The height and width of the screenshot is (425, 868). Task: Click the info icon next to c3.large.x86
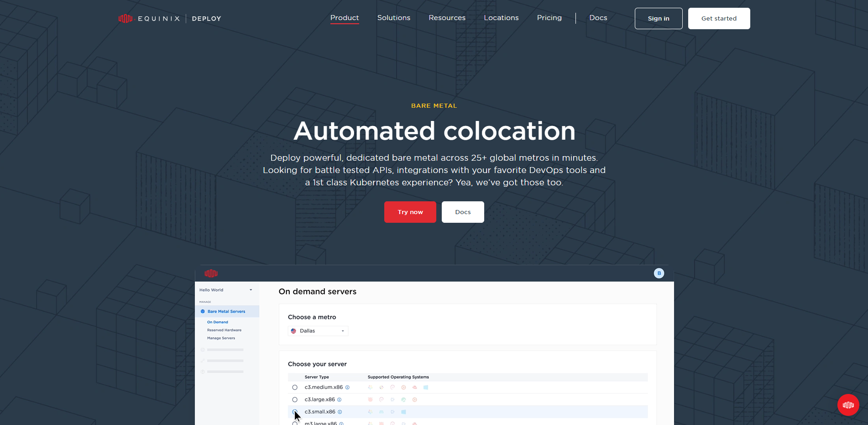pyautogui.click(x=339, y=399)
